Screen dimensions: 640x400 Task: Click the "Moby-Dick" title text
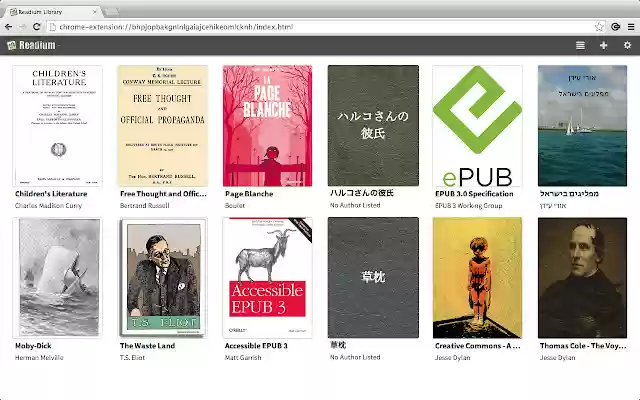click(x=33, y=346)
